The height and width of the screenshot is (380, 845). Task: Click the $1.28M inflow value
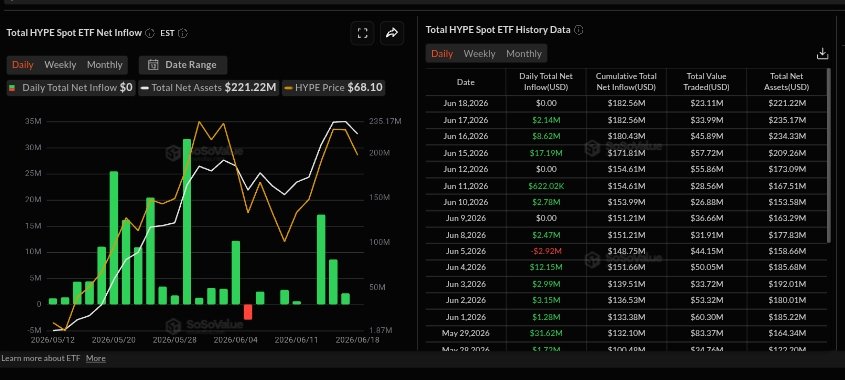[546, 317]
